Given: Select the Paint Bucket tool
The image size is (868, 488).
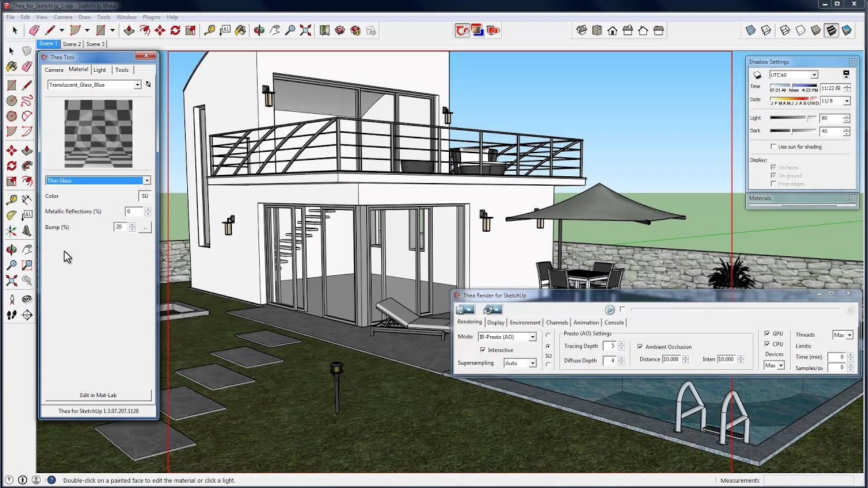Looking at the screenshot, I should (241, 30).
